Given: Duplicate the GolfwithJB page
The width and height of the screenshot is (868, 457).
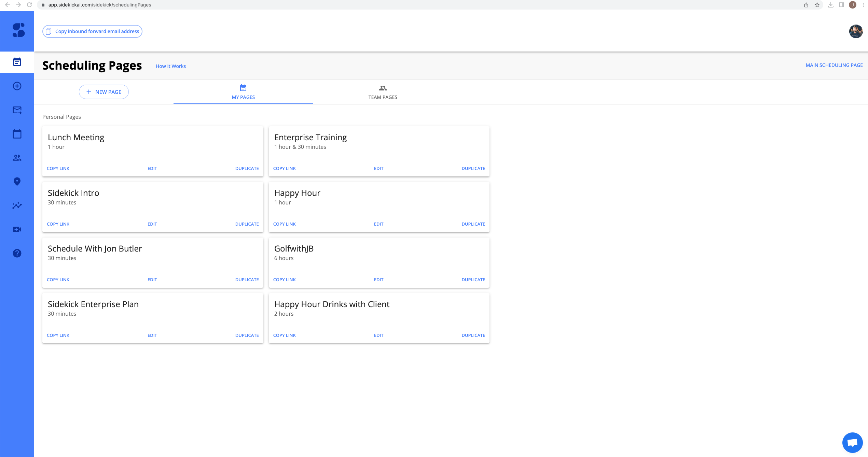Looking at the screenshot, I should 473,280.
